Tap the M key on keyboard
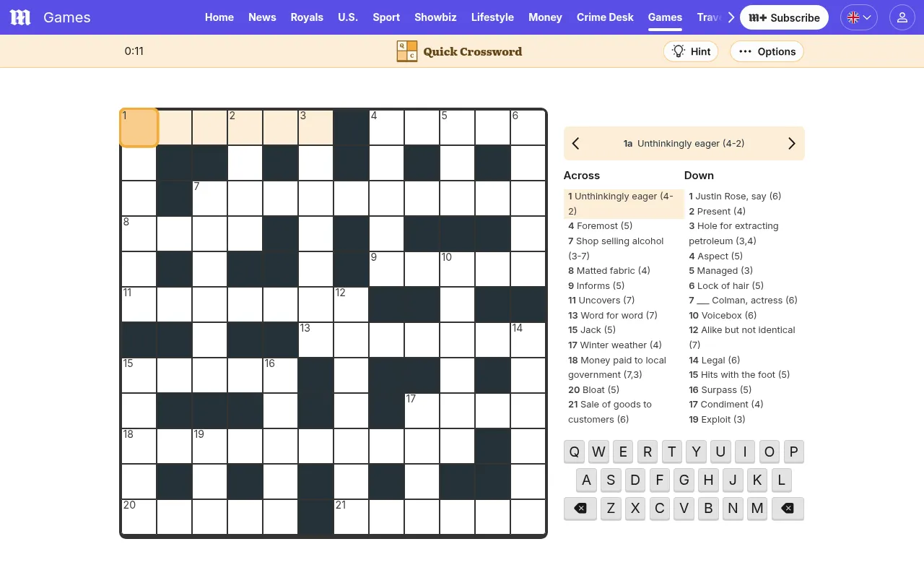This screenshot has height=578, width=924. 757,509
